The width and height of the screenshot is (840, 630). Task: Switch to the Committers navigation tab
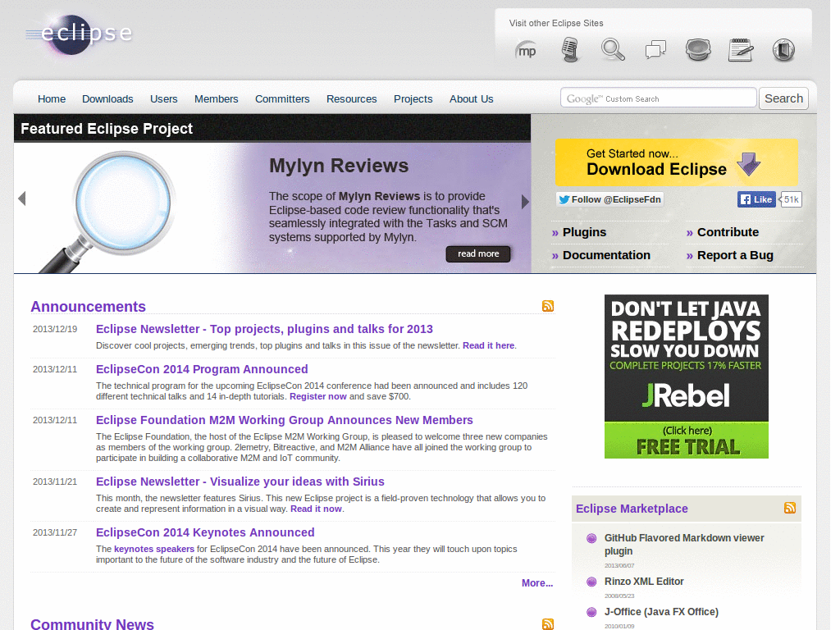click(x=282, y=98)
